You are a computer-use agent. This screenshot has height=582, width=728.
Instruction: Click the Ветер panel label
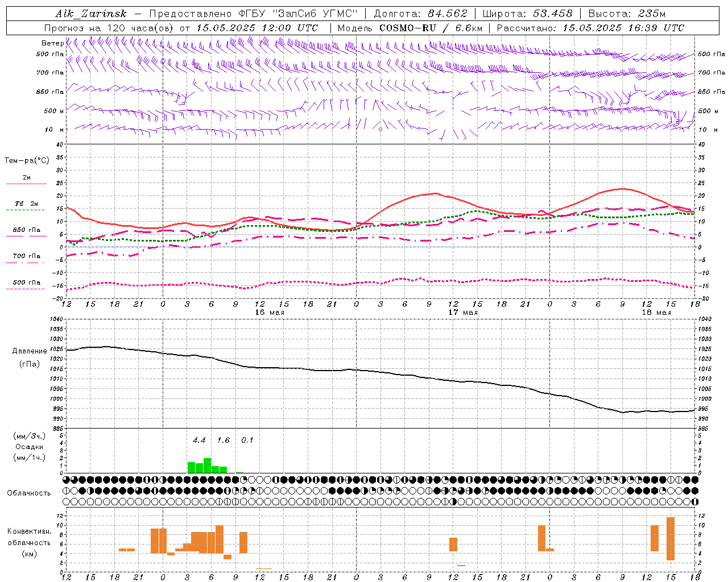tap(52, 43)
